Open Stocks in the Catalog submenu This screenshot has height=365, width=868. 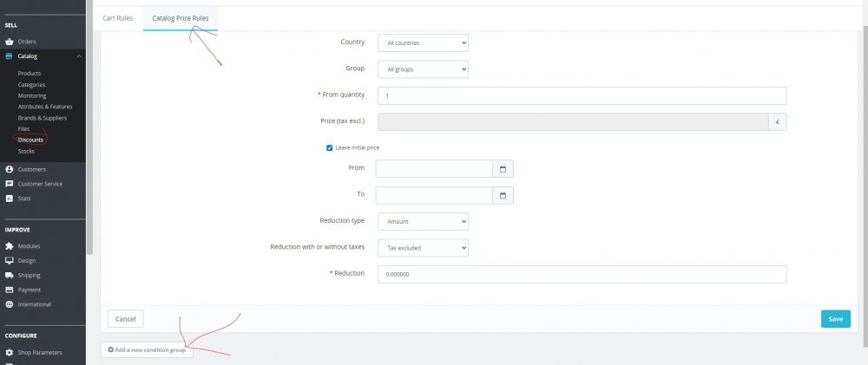(26, 151)
